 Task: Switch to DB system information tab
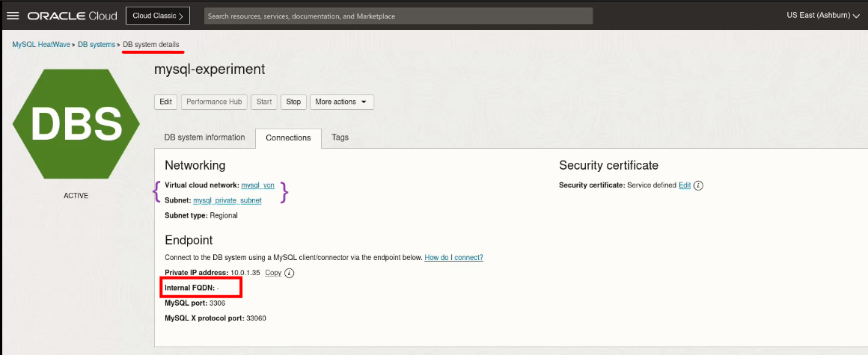[204, 138]
